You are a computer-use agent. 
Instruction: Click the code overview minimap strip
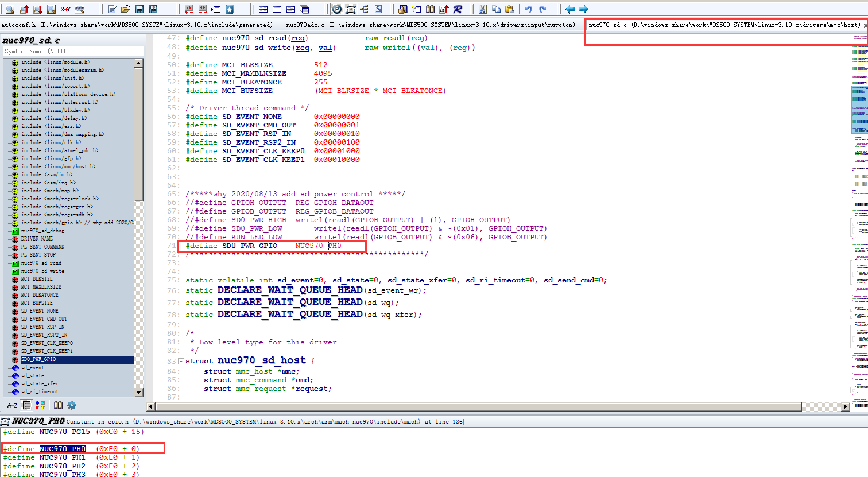[859, 221]
